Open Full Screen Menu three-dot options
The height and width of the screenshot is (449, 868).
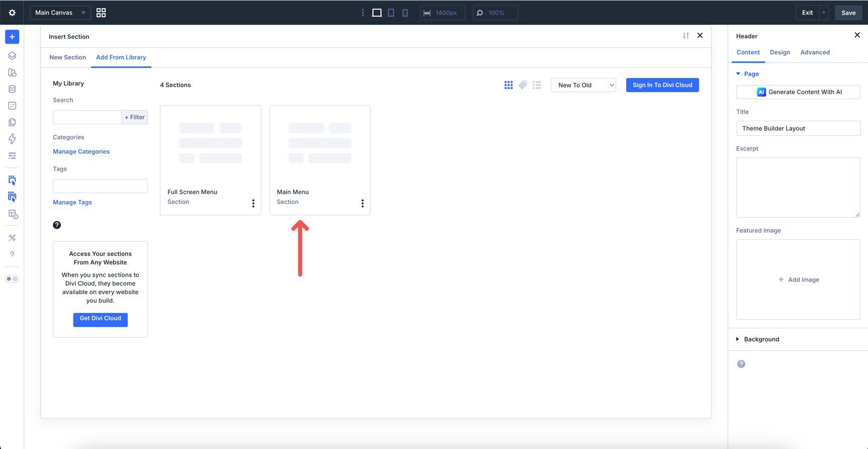click(253, 203)
